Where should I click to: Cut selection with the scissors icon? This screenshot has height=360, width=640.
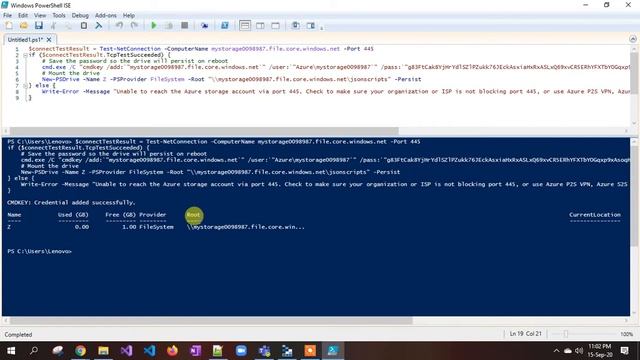coord(53,25)
